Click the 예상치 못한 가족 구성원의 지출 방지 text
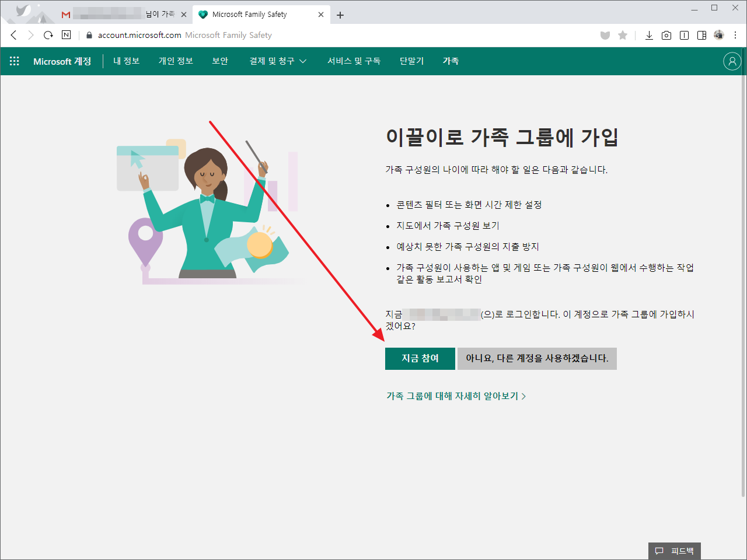 click(x=467, y=247)
